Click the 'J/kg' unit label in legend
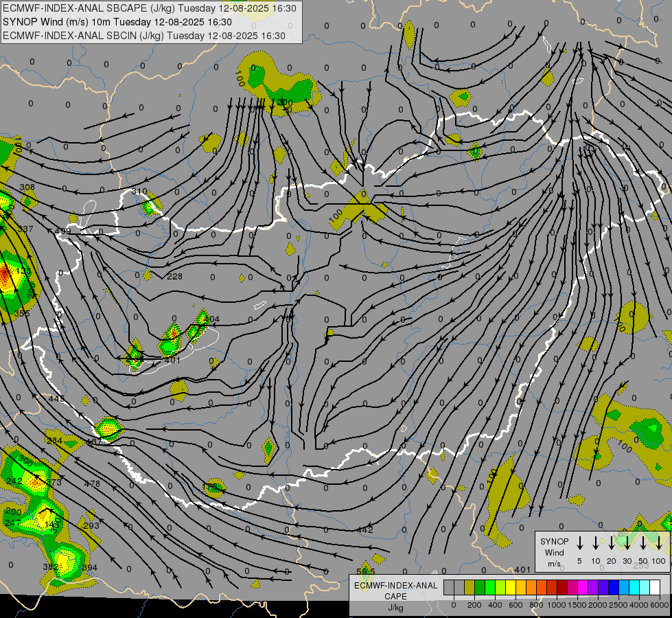Screen dimensions: 672x618 point(395,608)
